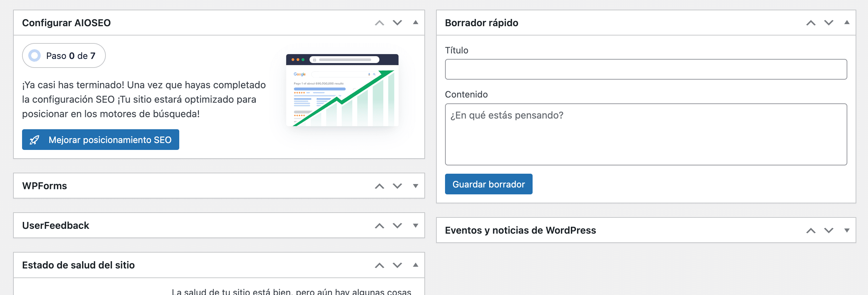Move Eventos y noticias widget down

829,230
